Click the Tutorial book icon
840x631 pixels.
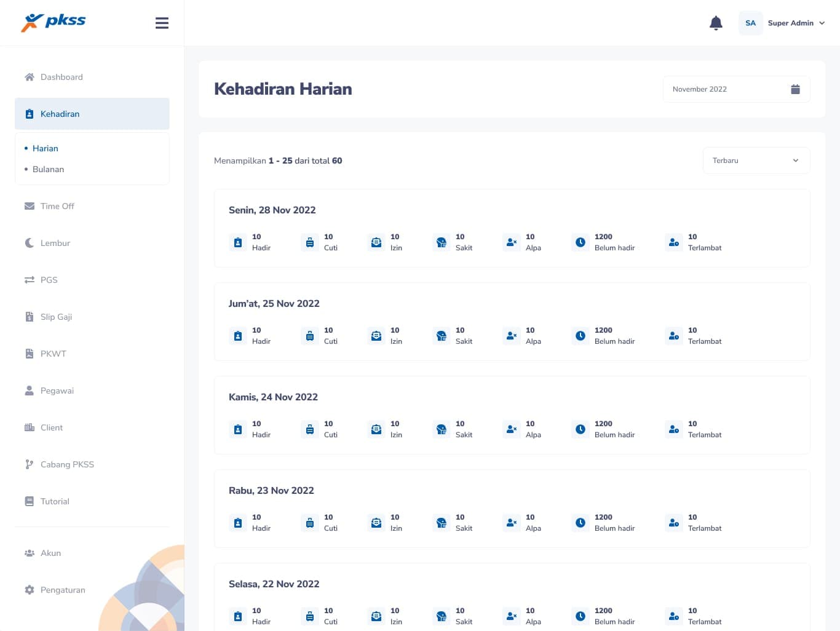(x=30, y=501)
